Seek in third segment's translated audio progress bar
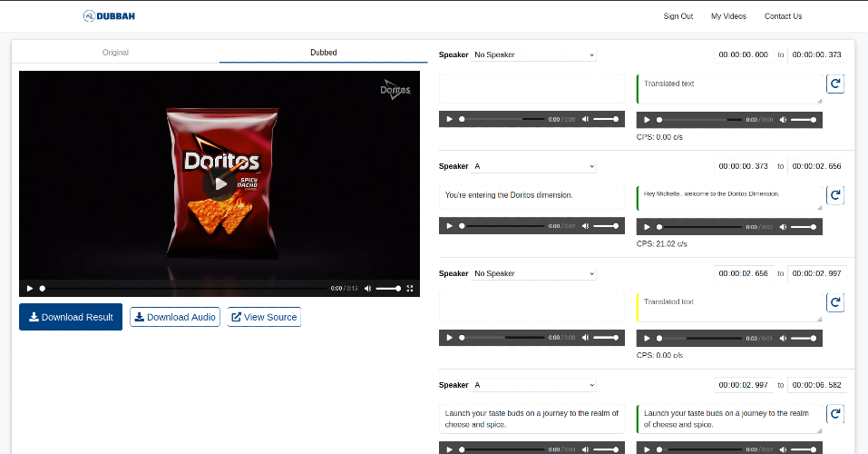This screenshot has width=868, height=454. (x=699, y=338)
